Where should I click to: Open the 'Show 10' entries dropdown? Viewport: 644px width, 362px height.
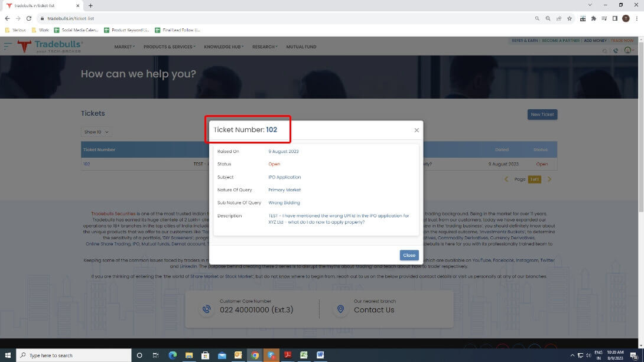pos(96,132)
